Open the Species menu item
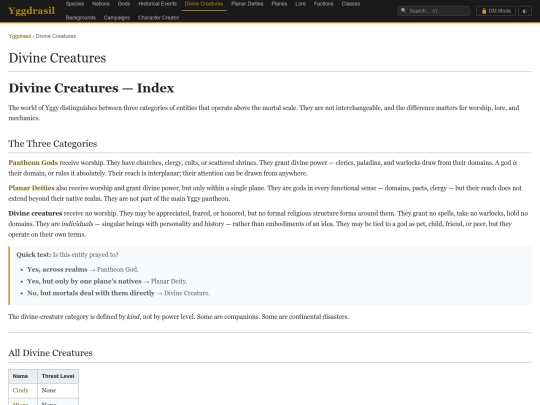540x405 pixels. 75,4
